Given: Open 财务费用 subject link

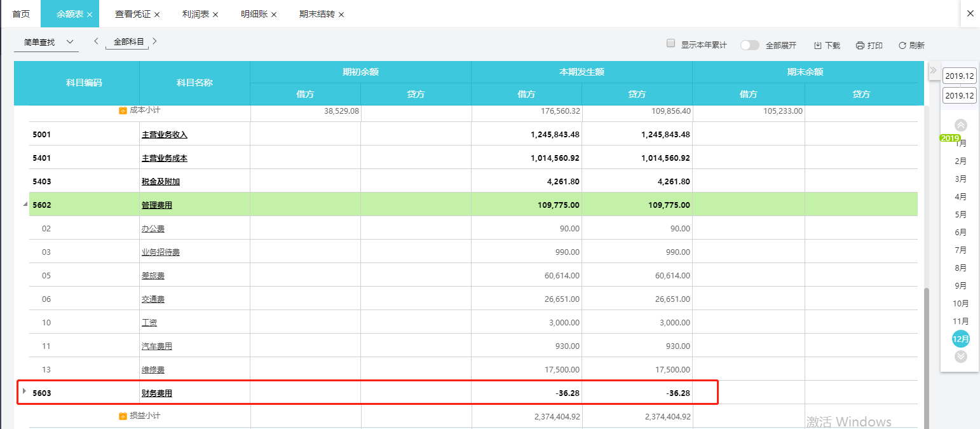Looking at the screenshot, I should click(157, 393).
